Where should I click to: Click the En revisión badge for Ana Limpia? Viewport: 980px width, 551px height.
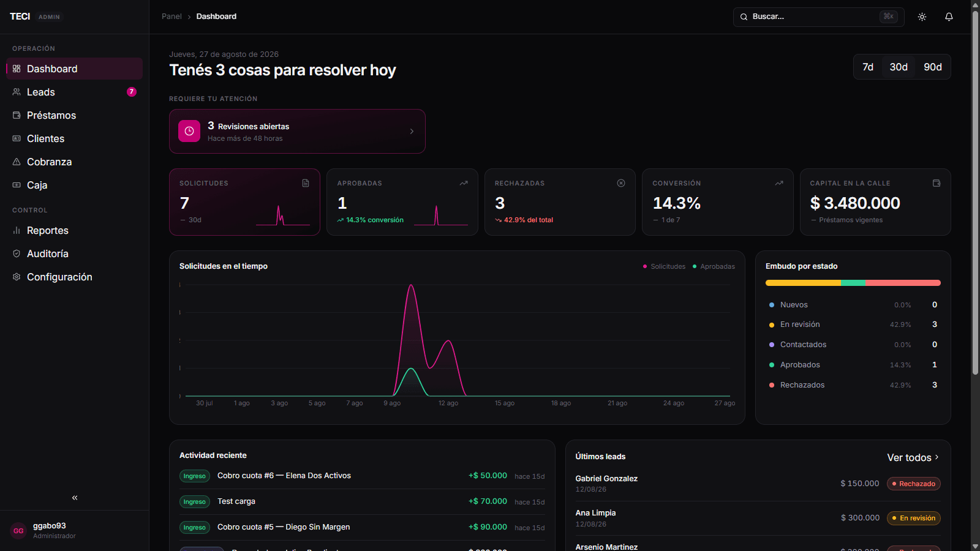[x=913, y=518]
